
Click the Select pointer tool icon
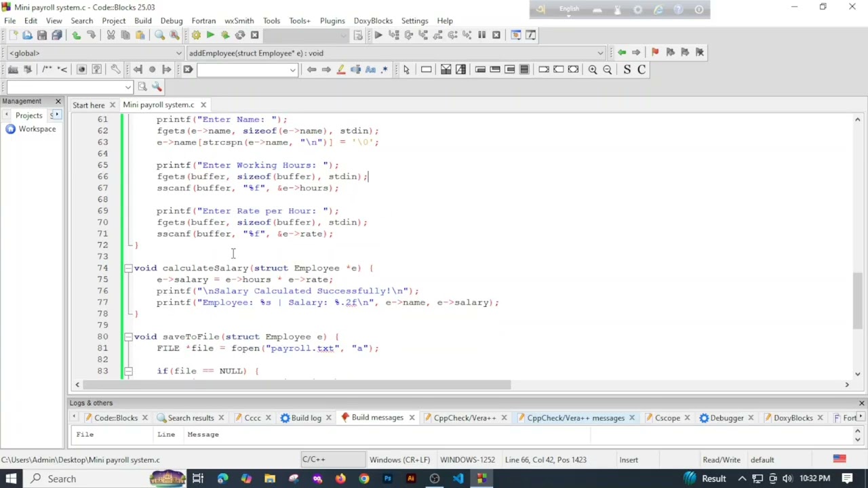(x=406, y=69)
